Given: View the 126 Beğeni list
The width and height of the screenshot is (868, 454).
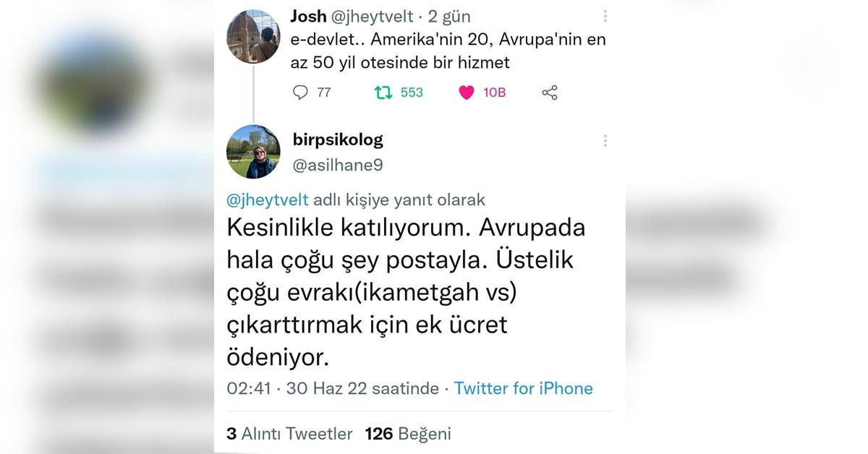Looking at the screenshot, I should click(x=410, y=434).
